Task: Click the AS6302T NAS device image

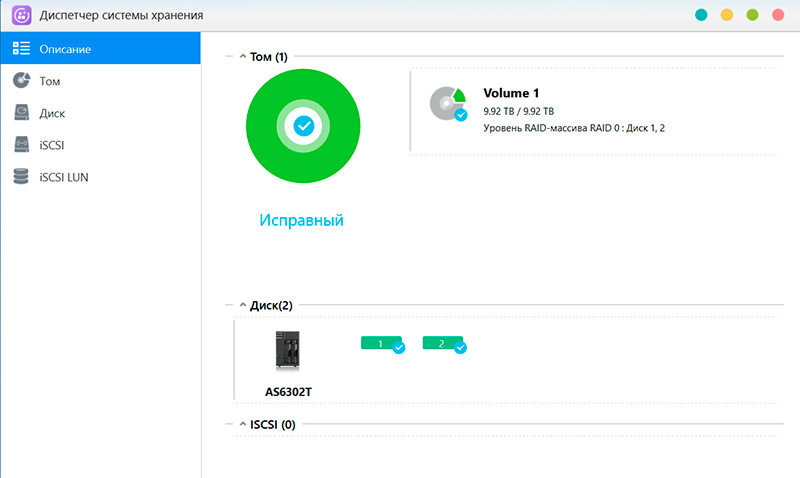Action: 287,352
